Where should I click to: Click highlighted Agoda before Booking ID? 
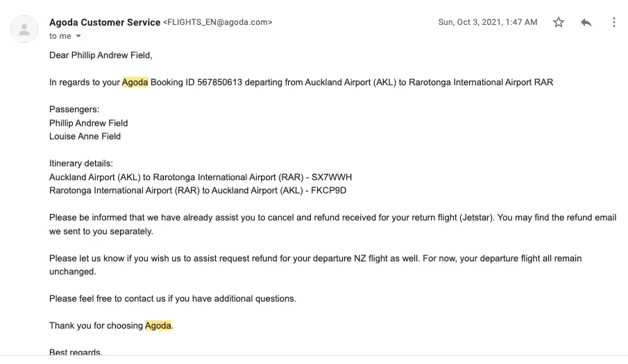(x=135, y=82)
